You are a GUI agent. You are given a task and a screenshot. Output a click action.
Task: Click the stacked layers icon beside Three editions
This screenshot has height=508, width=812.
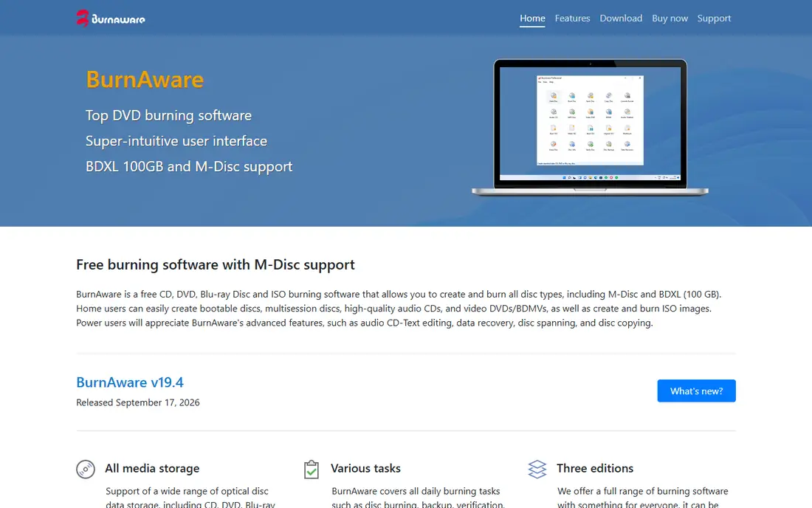pyautogui.click(x=537, y=469)
